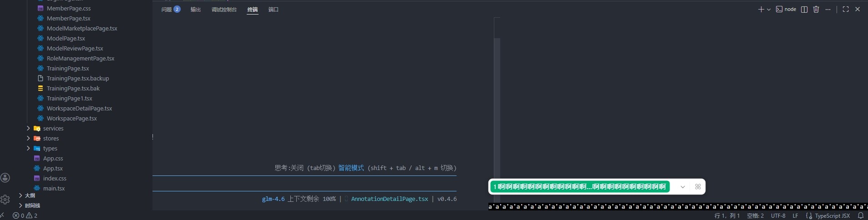Expand the 大纲 outline section
Screen dimensions: 868x220
30,195
